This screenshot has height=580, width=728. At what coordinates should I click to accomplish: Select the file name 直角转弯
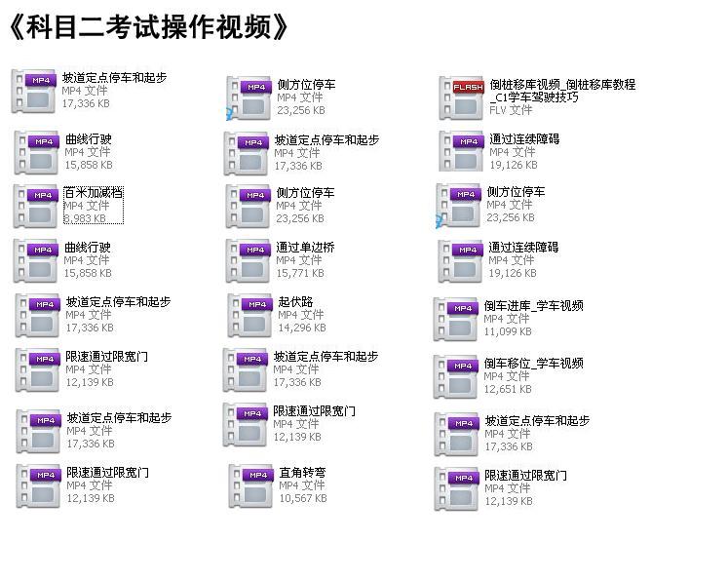[x=302, y=472]
